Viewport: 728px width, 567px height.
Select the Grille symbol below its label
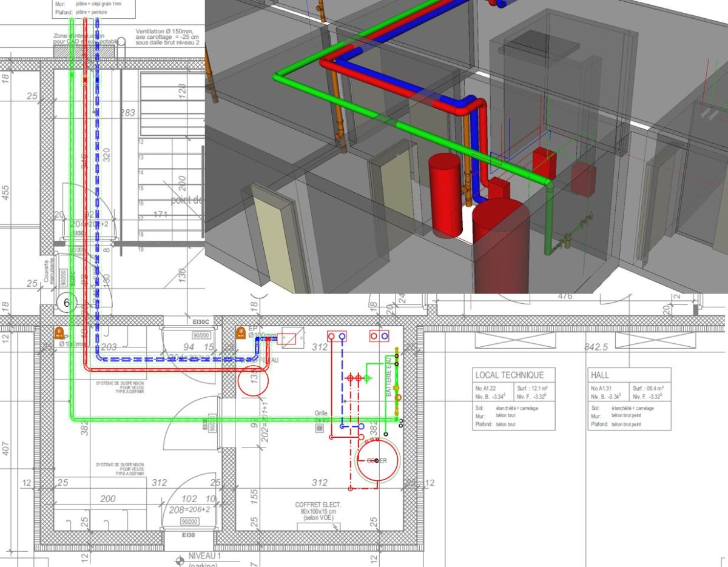319,428
